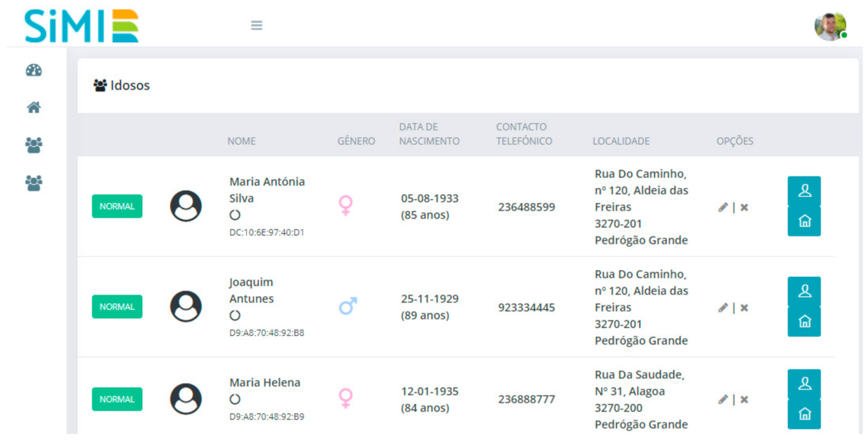
Task: Open person profile button for Maria Antónia Silva
Action: (804, 191)
